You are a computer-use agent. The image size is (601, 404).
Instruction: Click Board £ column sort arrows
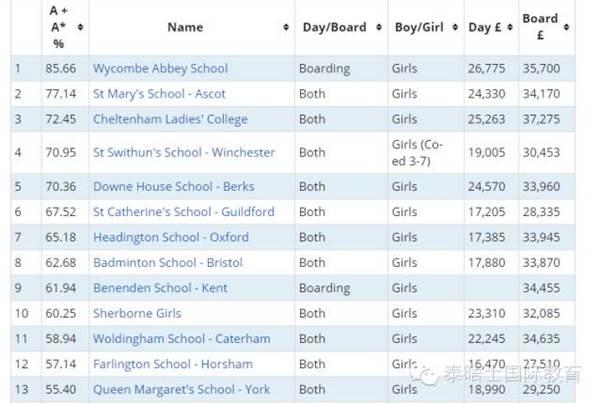click(567, 27)
